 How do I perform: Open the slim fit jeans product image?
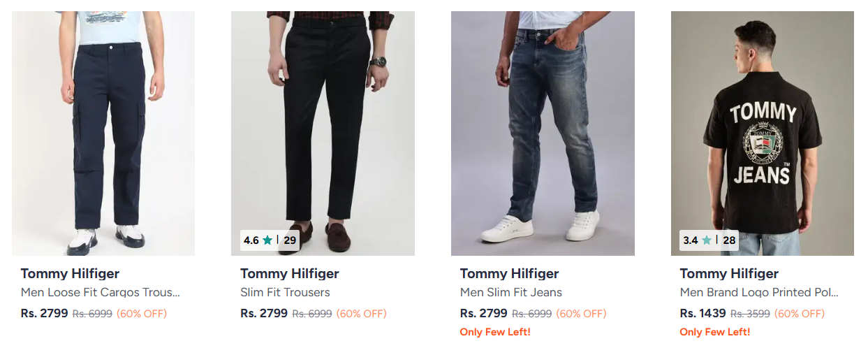coord(543,133)
